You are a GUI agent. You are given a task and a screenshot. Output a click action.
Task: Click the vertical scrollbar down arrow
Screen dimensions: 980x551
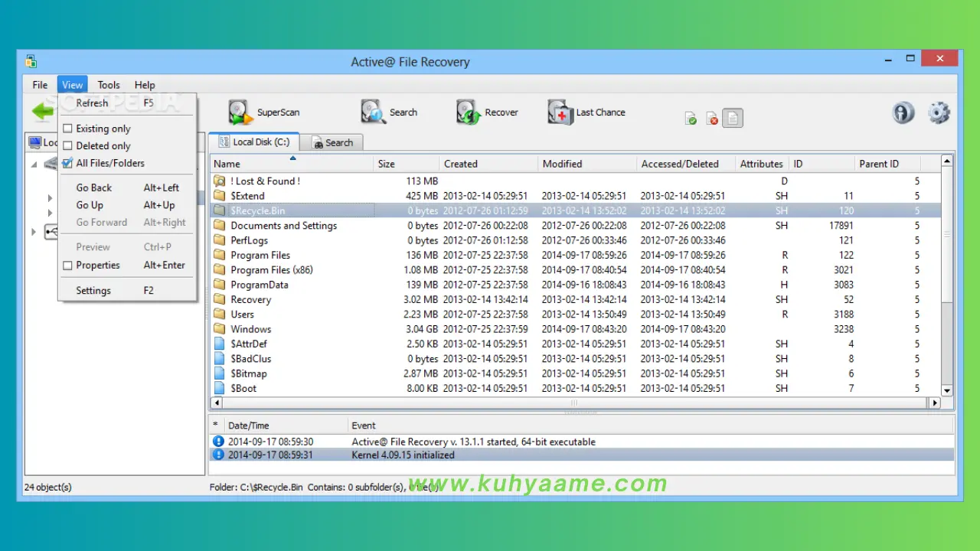tap(947, 390)
